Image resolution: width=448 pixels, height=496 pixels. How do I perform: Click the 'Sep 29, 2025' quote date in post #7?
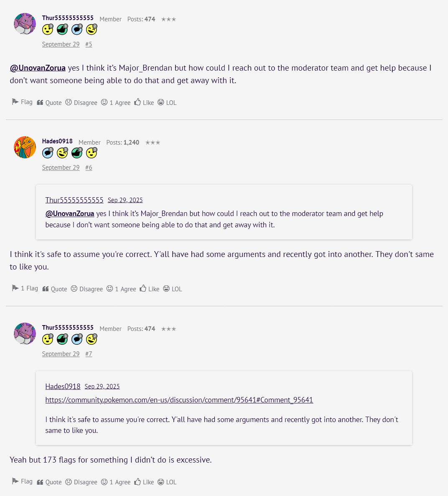point(102,387)
